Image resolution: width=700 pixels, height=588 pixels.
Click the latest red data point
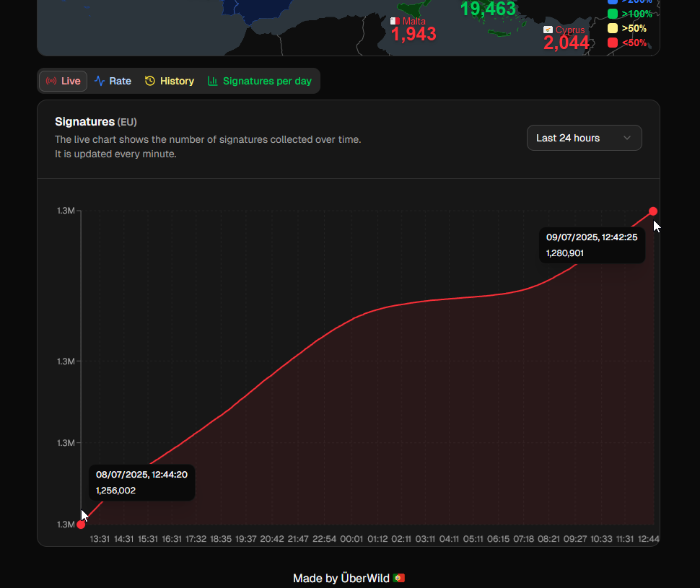tap(653, 211)
